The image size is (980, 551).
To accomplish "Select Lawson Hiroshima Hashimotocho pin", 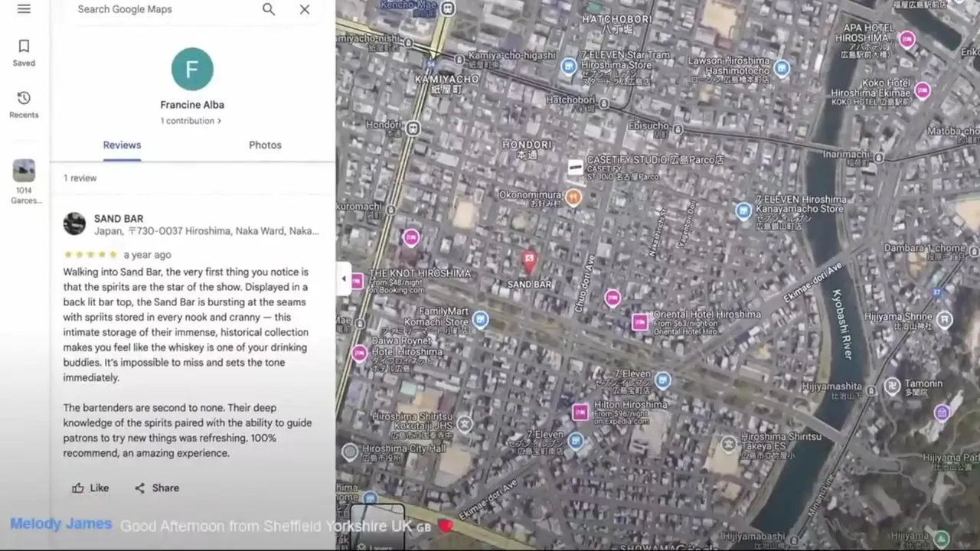I will [782, 68].
